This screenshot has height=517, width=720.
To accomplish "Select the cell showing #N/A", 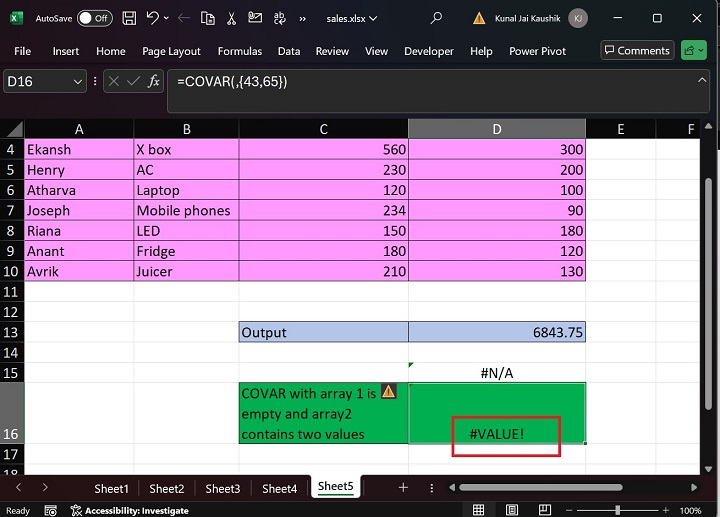I will coord(497,372).
